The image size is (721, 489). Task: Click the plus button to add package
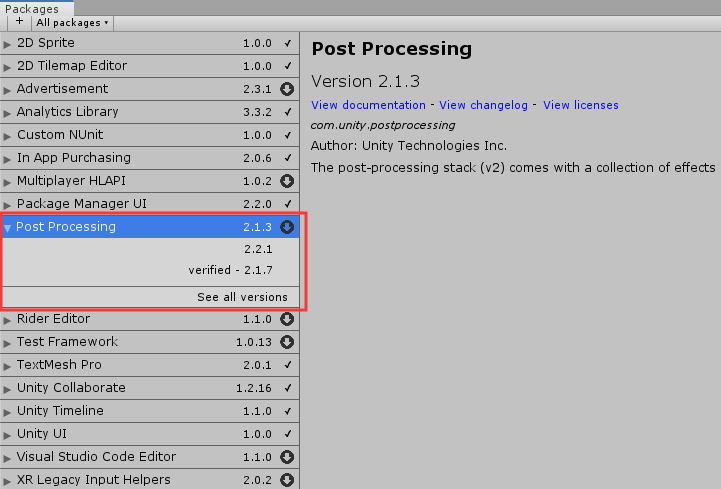pos(19,21)
